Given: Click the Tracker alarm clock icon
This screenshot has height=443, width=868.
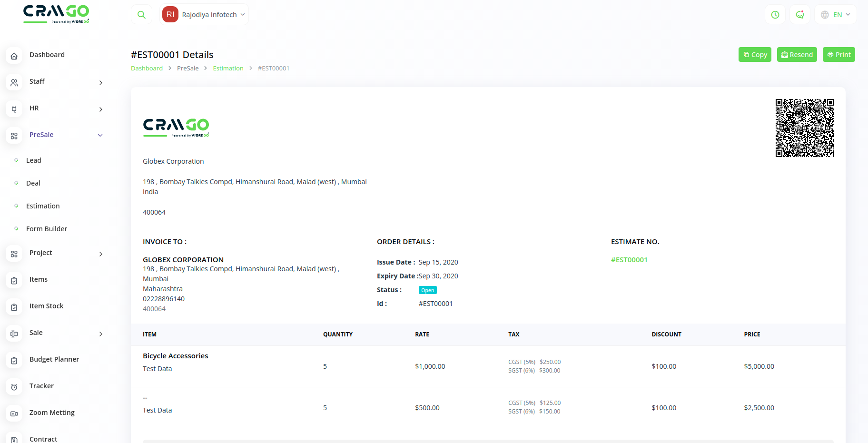Looking at the screenshot, I should (14, 387).
